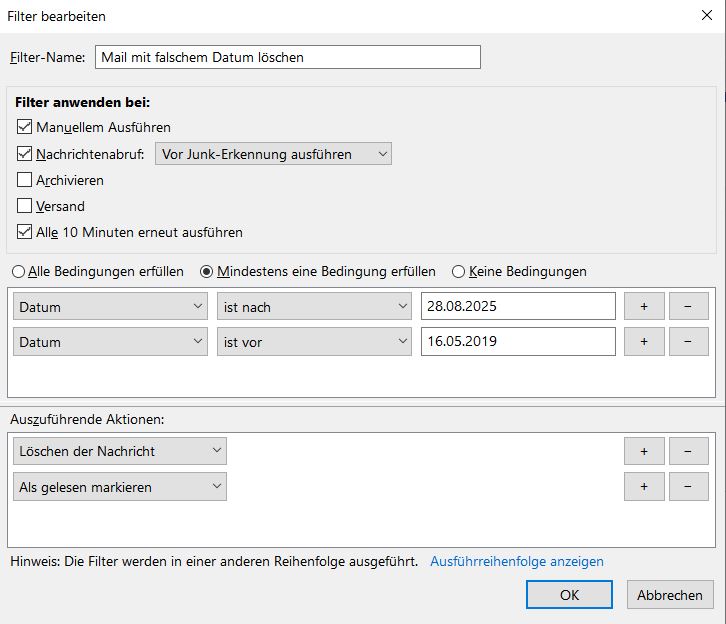Expand the Löschen der Nachricht action dropdown

[x=122, y=451]
